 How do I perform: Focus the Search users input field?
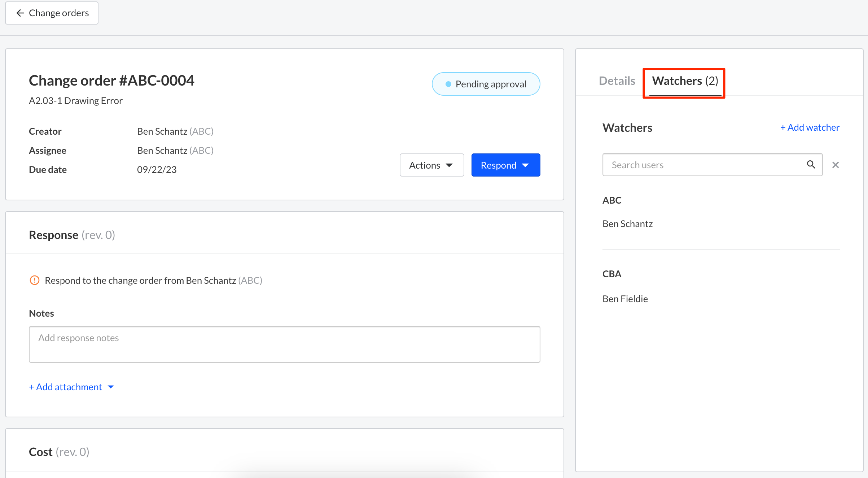[703, 165]
